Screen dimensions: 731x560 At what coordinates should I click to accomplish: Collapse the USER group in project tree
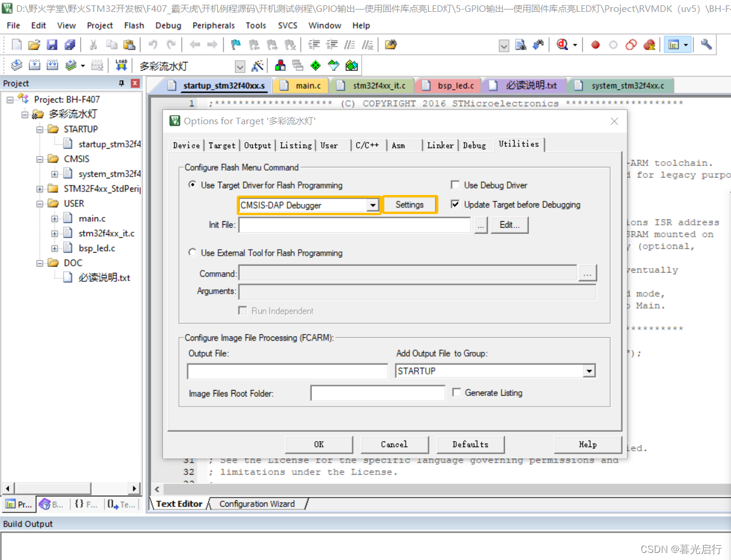coord(40,203)
